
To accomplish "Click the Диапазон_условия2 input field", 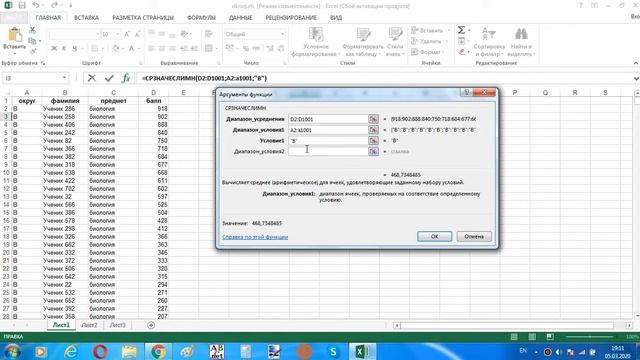I will (x=329, y=151).
